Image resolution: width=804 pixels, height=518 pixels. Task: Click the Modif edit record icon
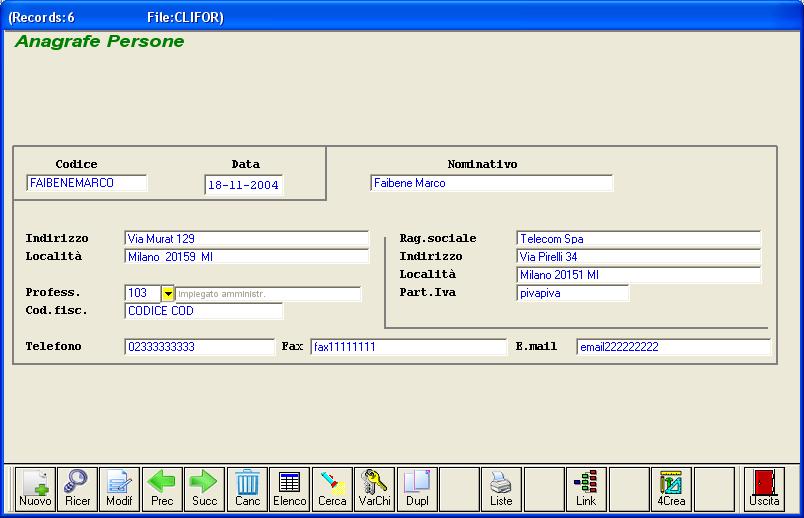[x=119, y=487]
